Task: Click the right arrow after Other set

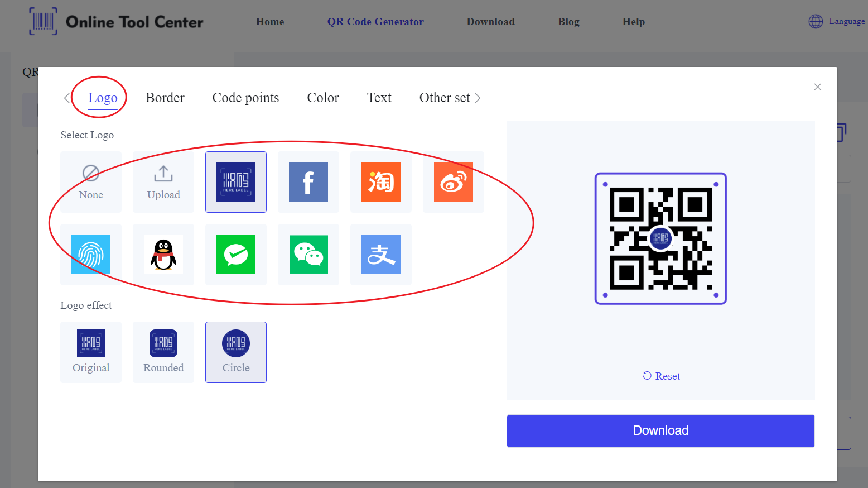Action: pos(478,98)
